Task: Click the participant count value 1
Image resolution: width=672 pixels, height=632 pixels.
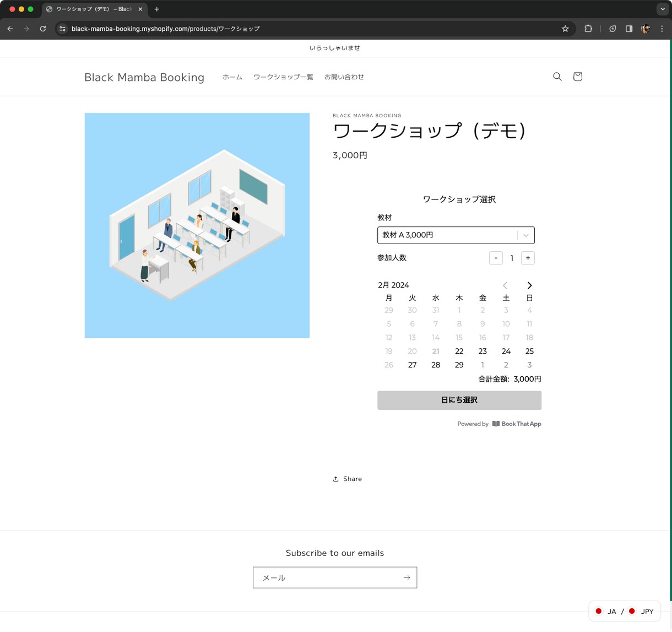Action: pyautogui.click(x=512, y=258)
